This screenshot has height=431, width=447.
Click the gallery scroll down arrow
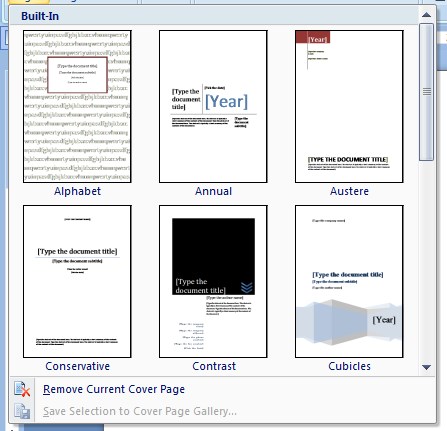pos(426,367)
